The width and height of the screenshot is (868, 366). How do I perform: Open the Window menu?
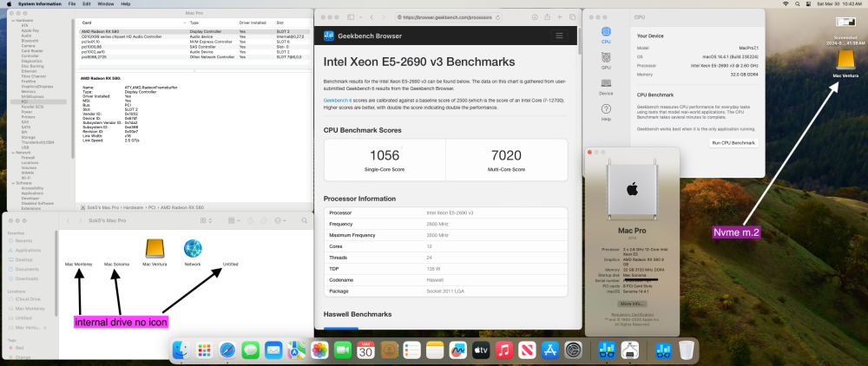(106, 3)
